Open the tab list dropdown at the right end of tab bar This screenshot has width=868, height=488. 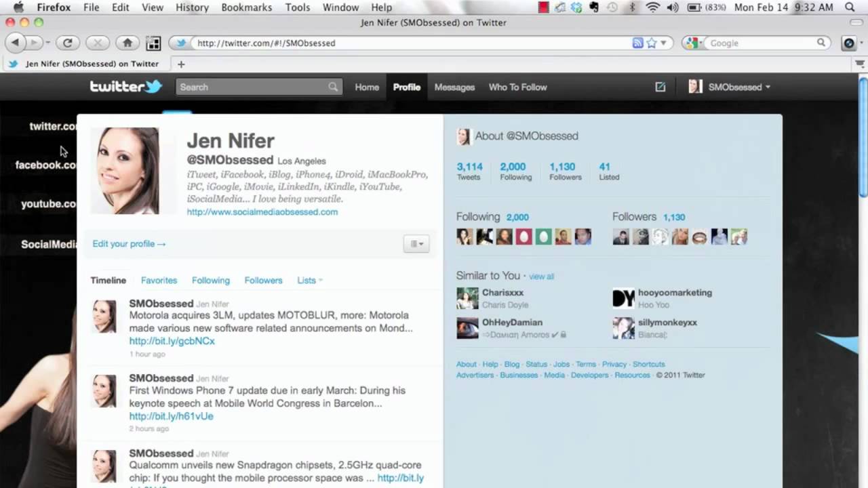860,64
